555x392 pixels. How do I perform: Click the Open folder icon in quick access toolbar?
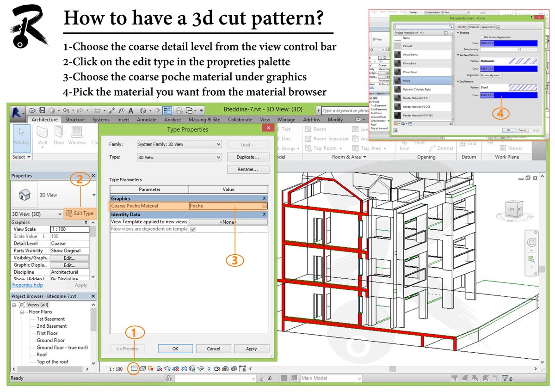point(32,110)
